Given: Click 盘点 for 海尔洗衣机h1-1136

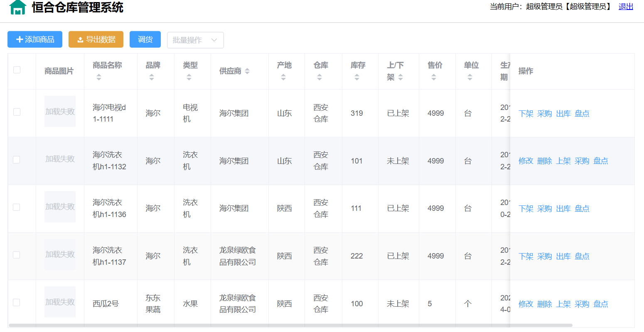Looking at the screenshot, I should point(582,209).
